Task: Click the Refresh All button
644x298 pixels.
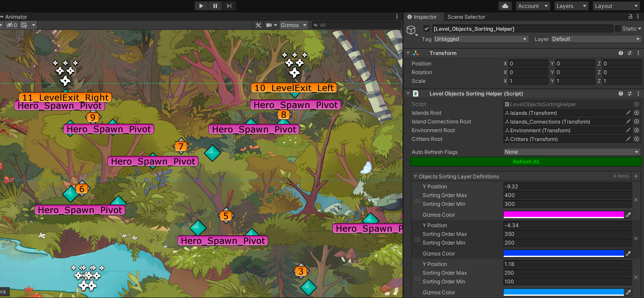Action: tap(526, 162)
